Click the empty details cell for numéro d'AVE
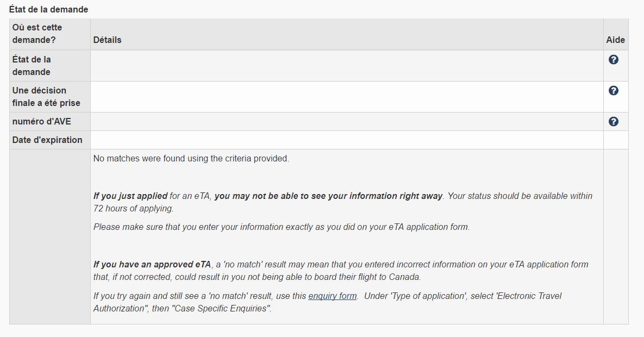Screen dimensions: 644x337 tap(347, 122)
